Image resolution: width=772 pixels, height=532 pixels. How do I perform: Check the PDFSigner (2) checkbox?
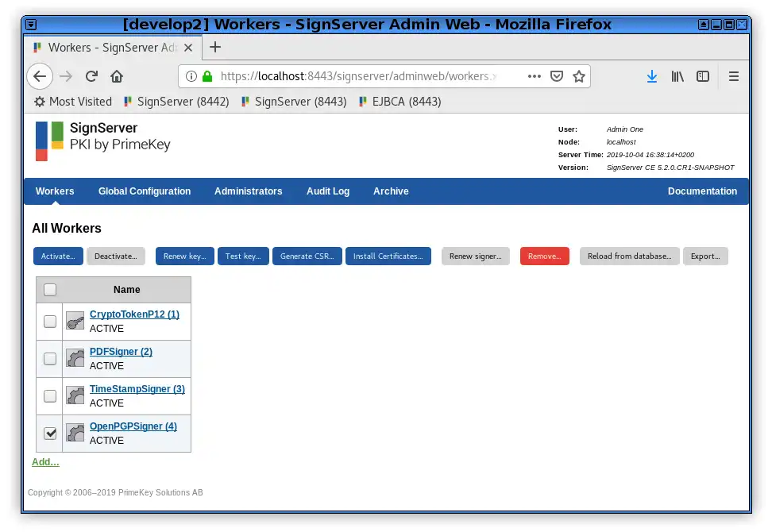[50, 359]
